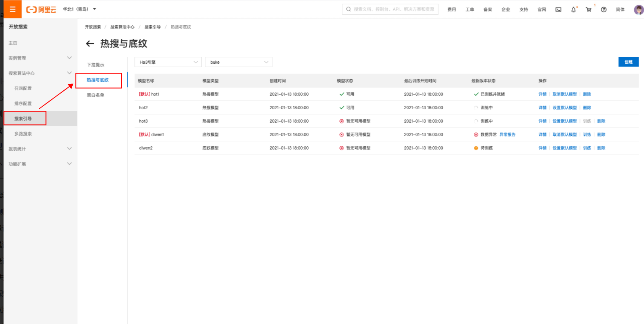The width and height of the screenshot is (644, 324).
Task: Click 设置默认模型 for hot3
Action: (565, 121)
